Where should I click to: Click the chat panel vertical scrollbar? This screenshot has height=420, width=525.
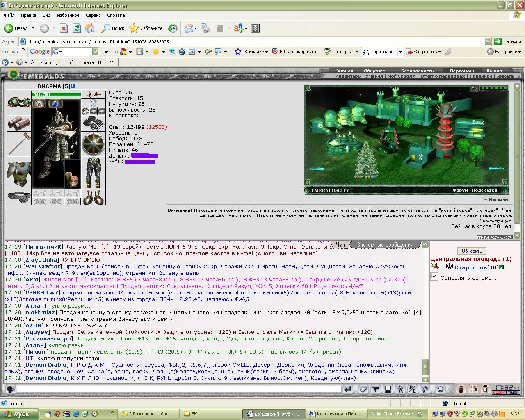coord(425,312)
